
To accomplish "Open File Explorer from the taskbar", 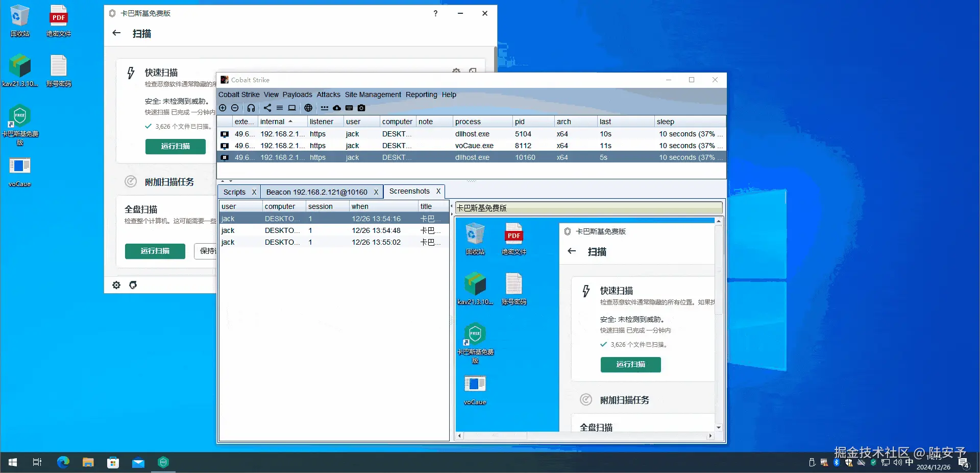I will tap(88, 462).
